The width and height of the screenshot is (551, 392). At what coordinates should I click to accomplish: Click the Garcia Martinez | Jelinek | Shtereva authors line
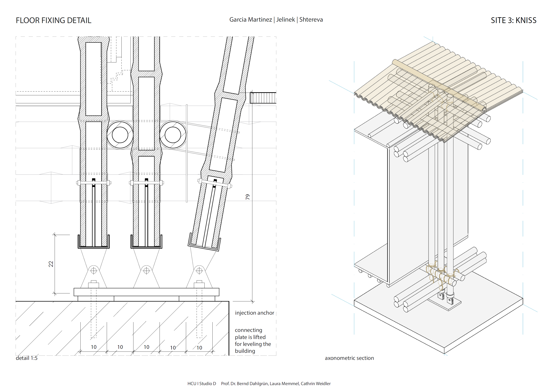276,20
